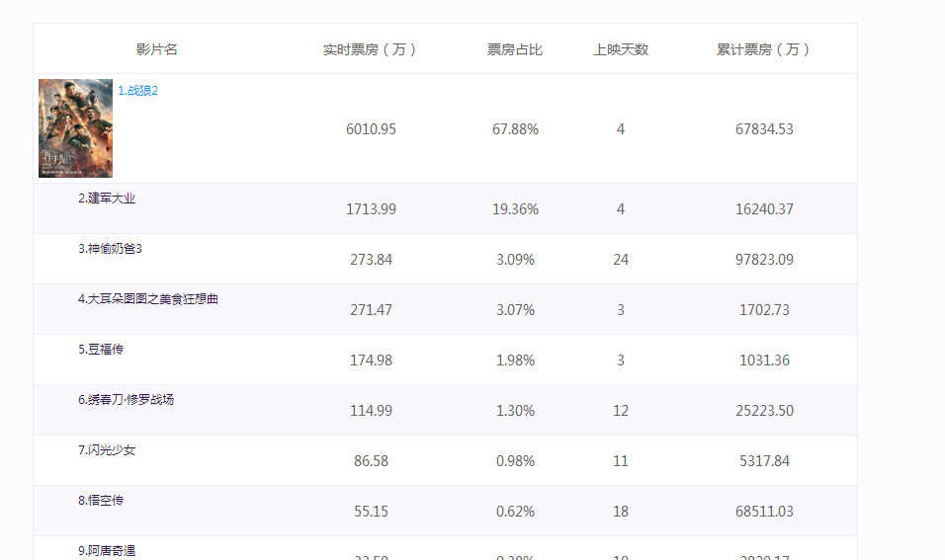This screenshot has height=560, width=945.
Task: Click the 上映天数 column header
Action: point(621,49)
